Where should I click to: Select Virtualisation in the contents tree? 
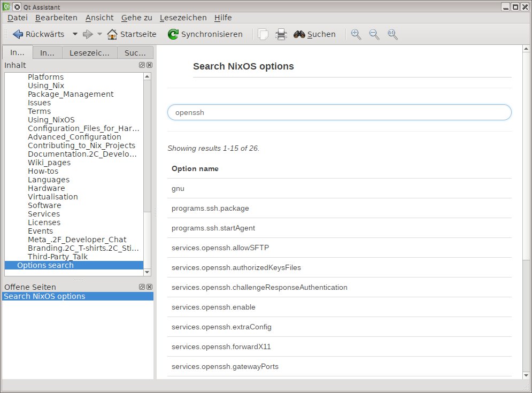click(53, 197)
